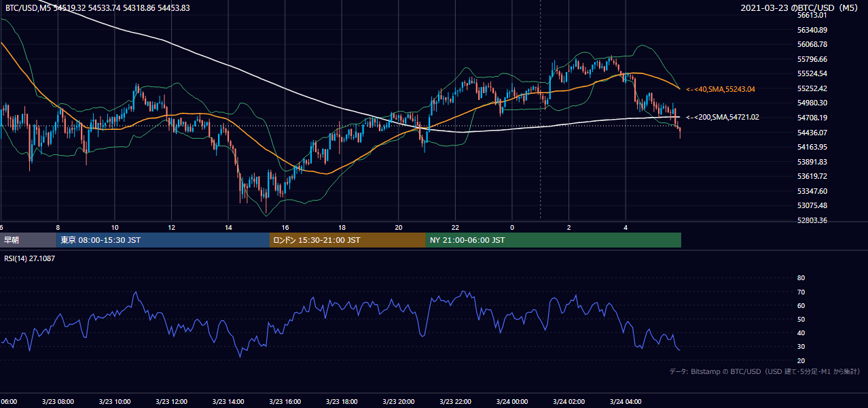
Task: Select the 早朝 session bar
Action: pos(28,240)
